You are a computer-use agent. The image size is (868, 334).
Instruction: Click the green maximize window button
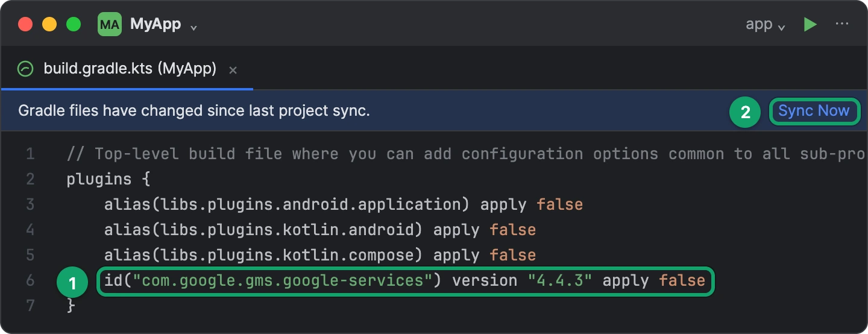point(74,25)
